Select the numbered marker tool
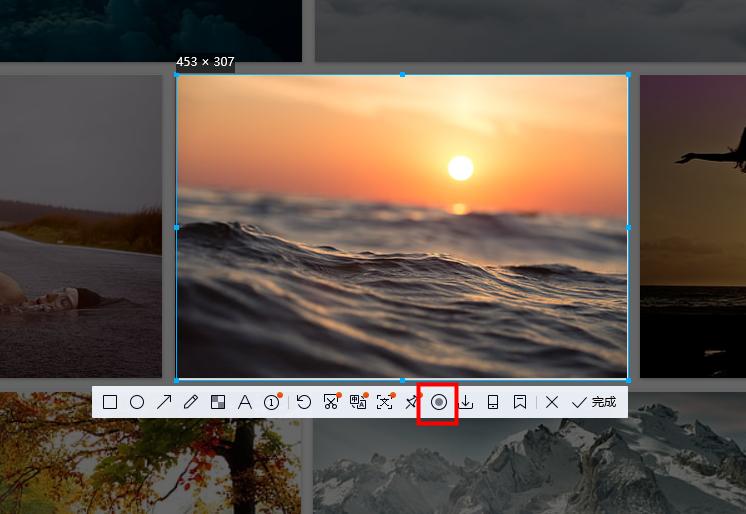This screenshot has width=746, height=514. pos(271,402)
